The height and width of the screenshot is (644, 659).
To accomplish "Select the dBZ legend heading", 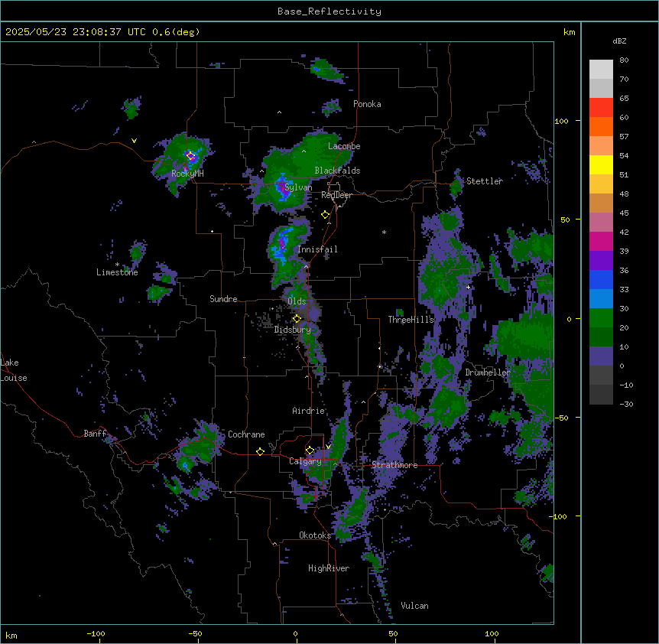I will 619,41.
